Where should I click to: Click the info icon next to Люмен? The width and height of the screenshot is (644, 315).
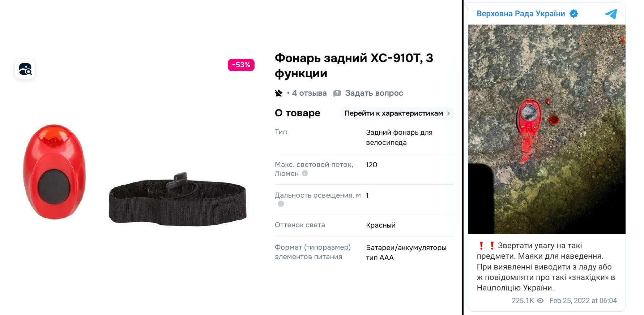coord(305,173)
